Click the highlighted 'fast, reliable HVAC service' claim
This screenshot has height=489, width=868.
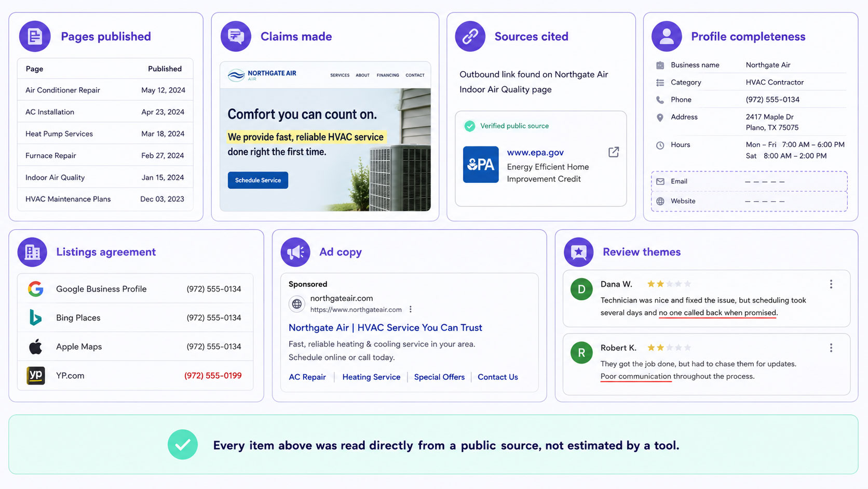[x=306, y=137]
